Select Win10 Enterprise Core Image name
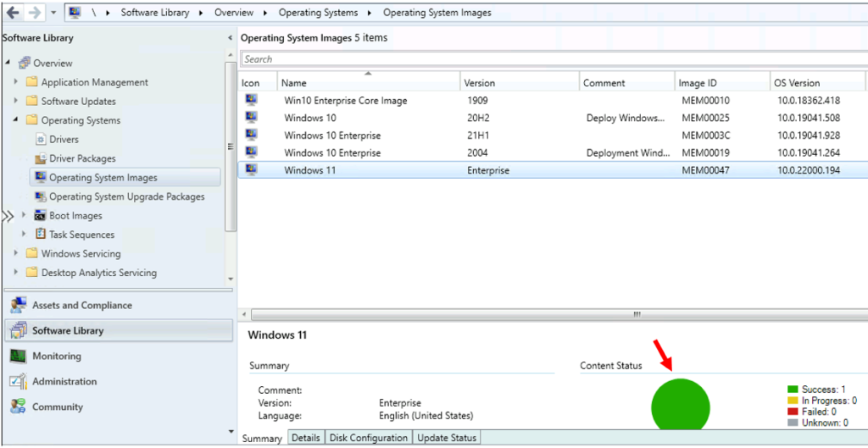The image size is (868, 448). 346,101
